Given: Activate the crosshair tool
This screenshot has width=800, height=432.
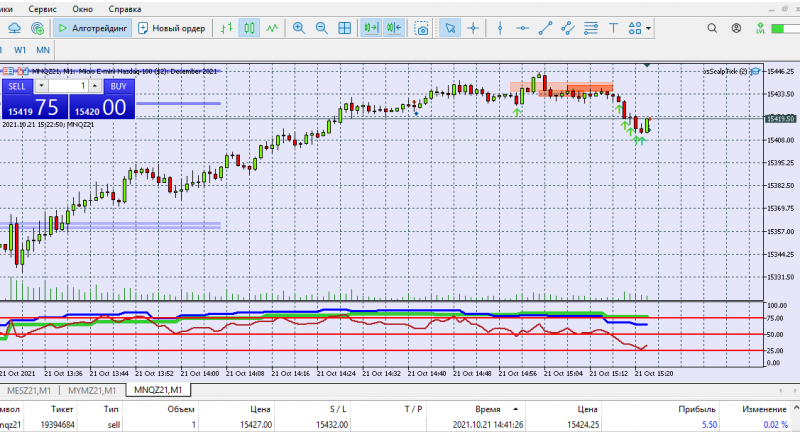Looking at the screenshot, I should [x=473, y=28].
